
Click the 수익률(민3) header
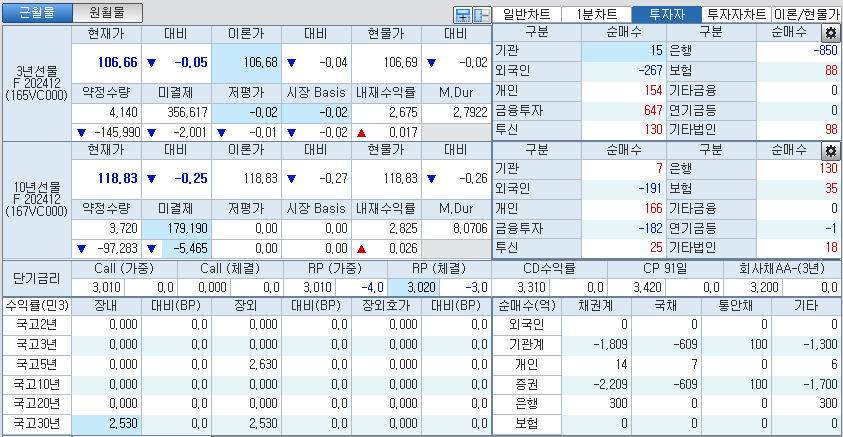37,306
